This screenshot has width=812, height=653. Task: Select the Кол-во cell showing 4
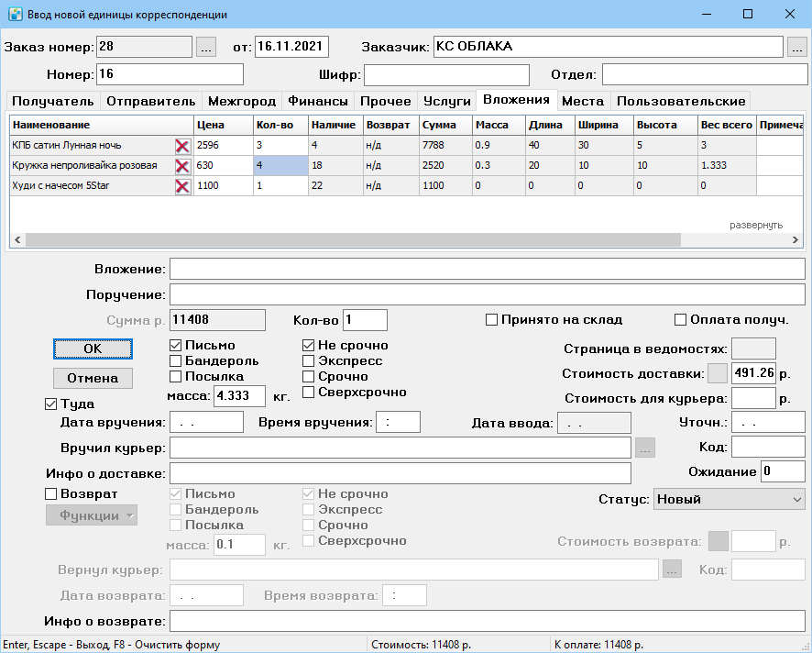click(280, 166)
